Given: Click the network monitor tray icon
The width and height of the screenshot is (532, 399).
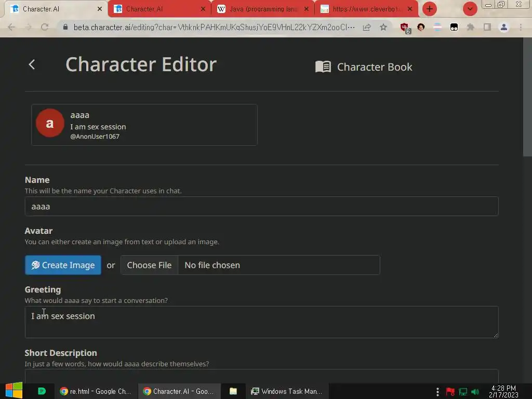Looking at the screenshot, I should coord(463,392).
